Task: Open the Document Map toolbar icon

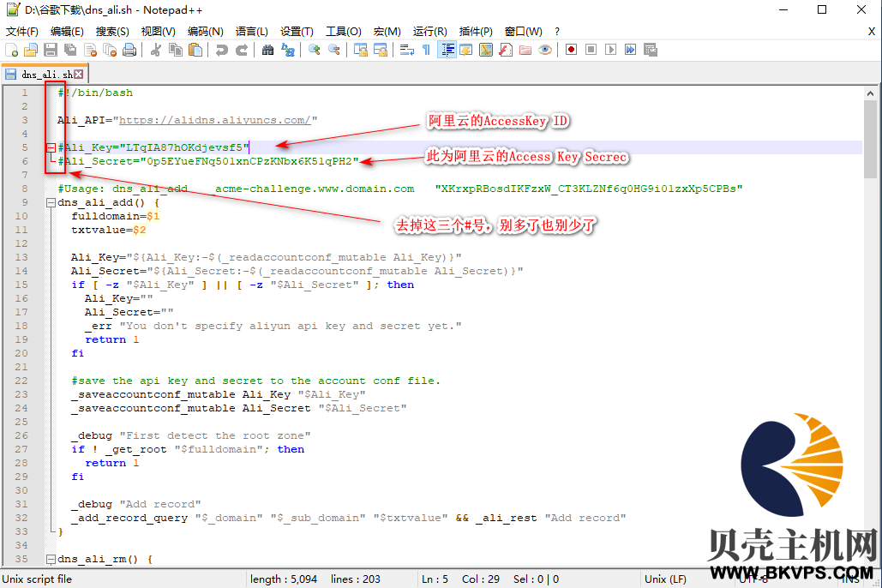Action: coord(486,50)
